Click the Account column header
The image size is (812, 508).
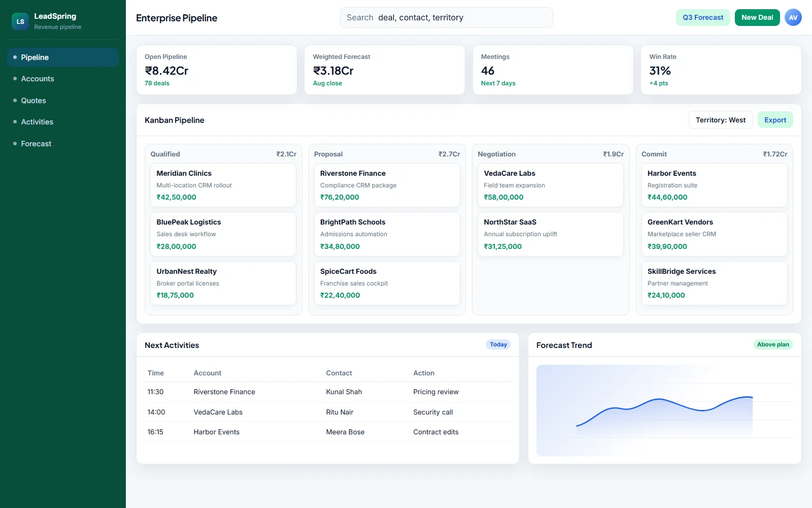pos(208,373)
